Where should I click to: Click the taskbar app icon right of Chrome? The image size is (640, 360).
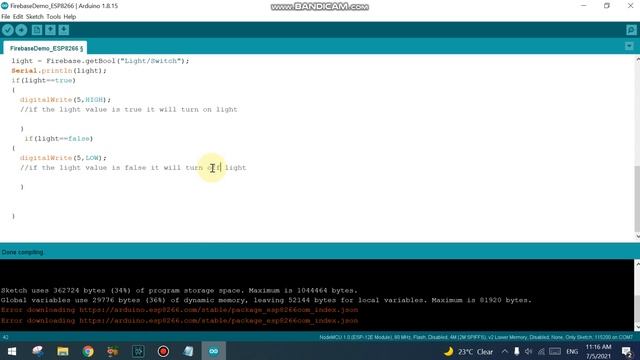[113, 351]
